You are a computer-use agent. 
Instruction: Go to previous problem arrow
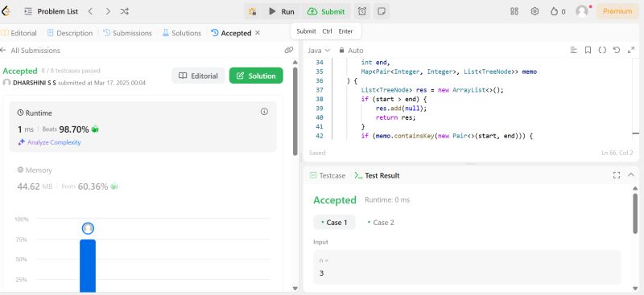coord(91,11)
